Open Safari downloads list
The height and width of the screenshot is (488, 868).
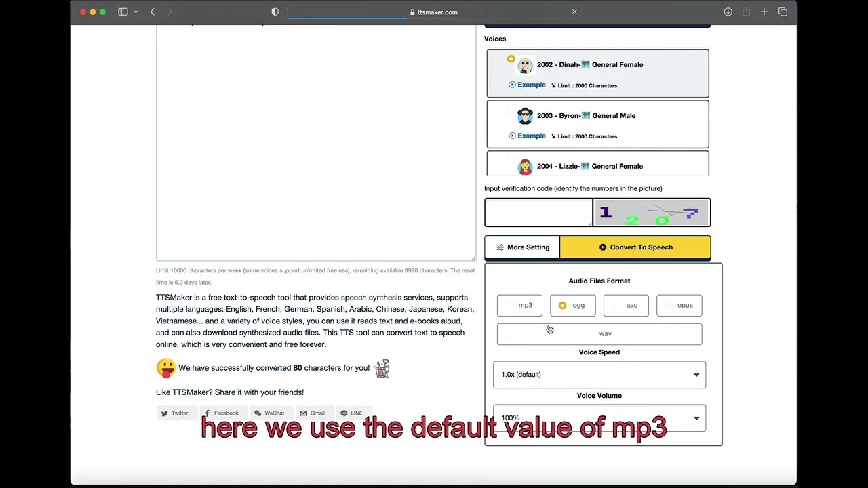tap(728, 12)
